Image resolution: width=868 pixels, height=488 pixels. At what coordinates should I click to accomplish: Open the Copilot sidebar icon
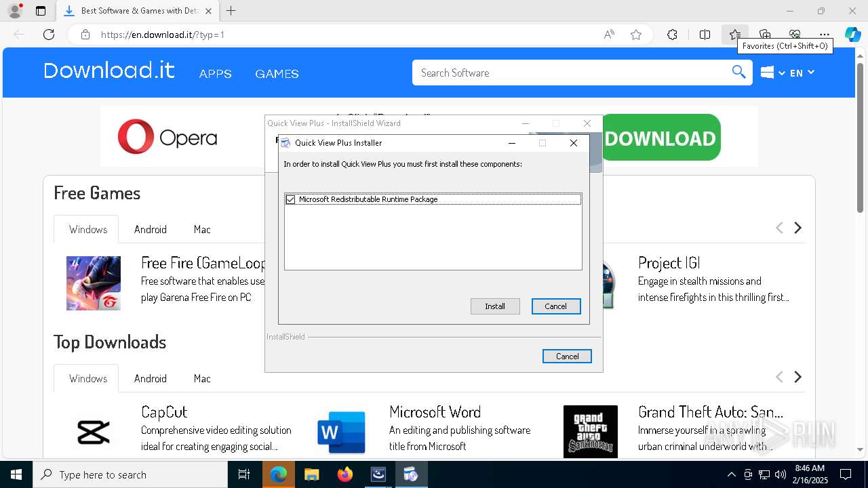coord(853,35)
